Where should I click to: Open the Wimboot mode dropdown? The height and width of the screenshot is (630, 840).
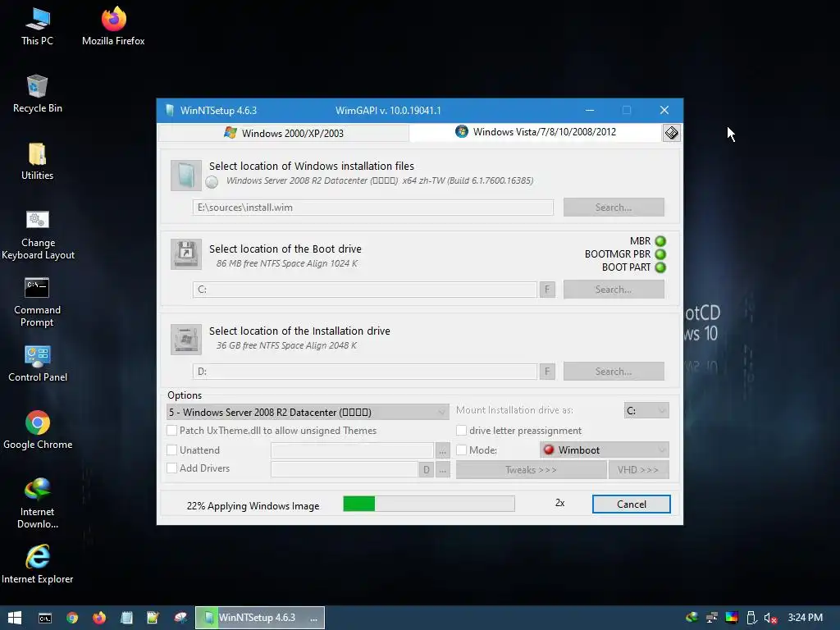point(605,450)
